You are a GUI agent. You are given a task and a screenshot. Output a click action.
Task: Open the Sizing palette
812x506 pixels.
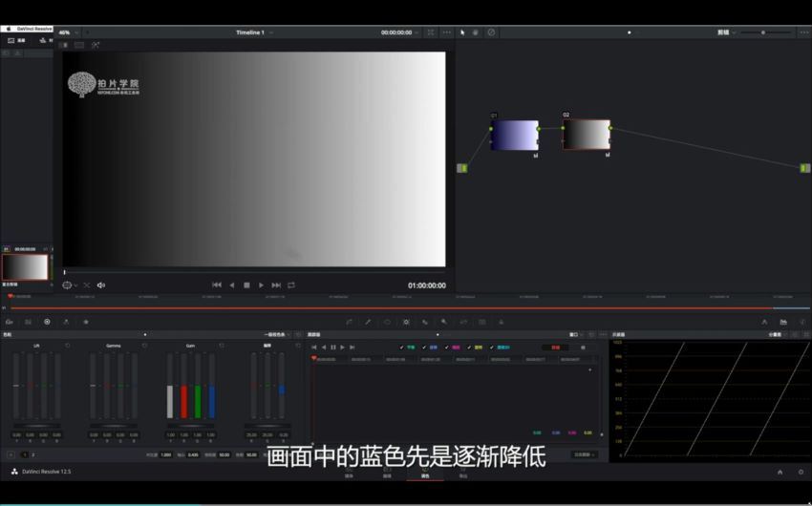coord(463,322)
